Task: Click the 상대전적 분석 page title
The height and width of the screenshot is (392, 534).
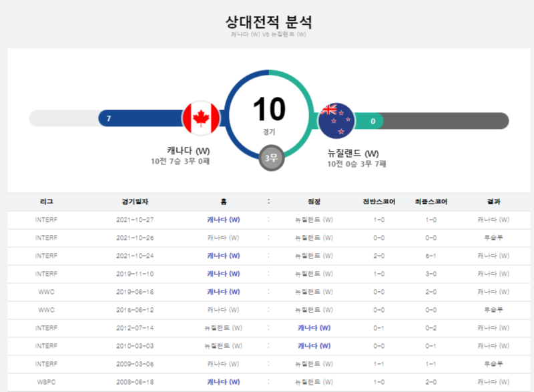Action: [269, 22]
